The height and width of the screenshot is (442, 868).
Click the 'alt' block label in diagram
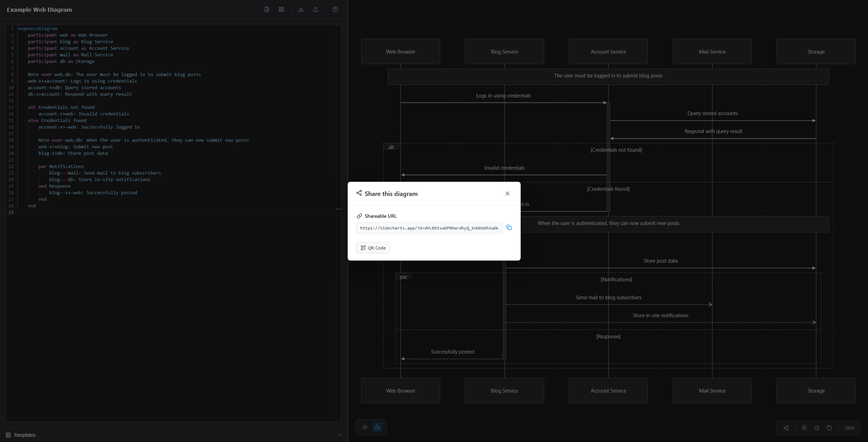click(391, 147)
